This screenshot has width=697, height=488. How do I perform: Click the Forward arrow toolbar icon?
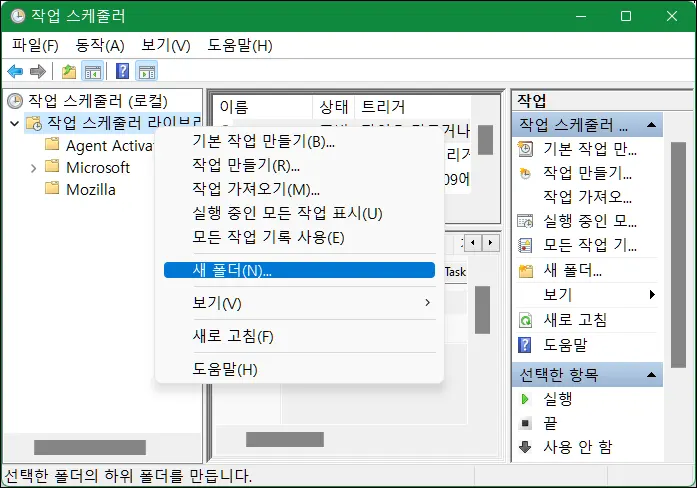(37, 71)
